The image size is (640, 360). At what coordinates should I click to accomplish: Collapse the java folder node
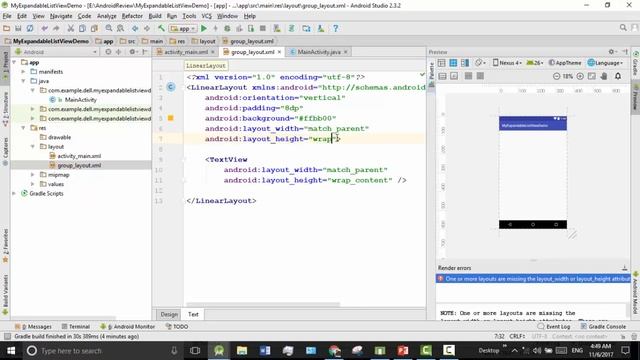point(24,81)
